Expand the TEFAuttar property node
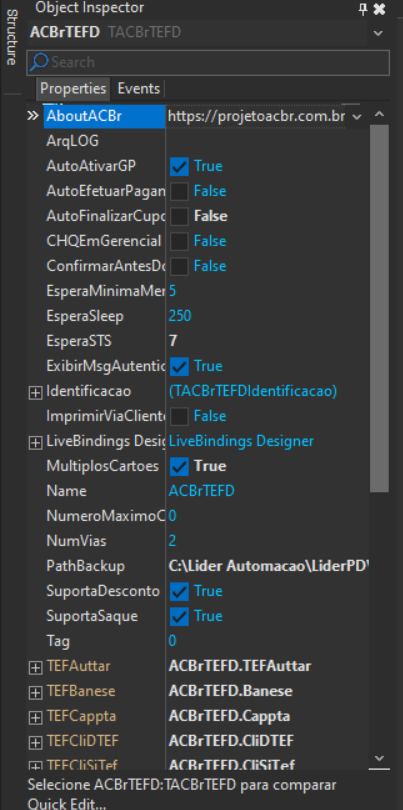Screen dimensions: 403x810 click(x=35, y=667)
